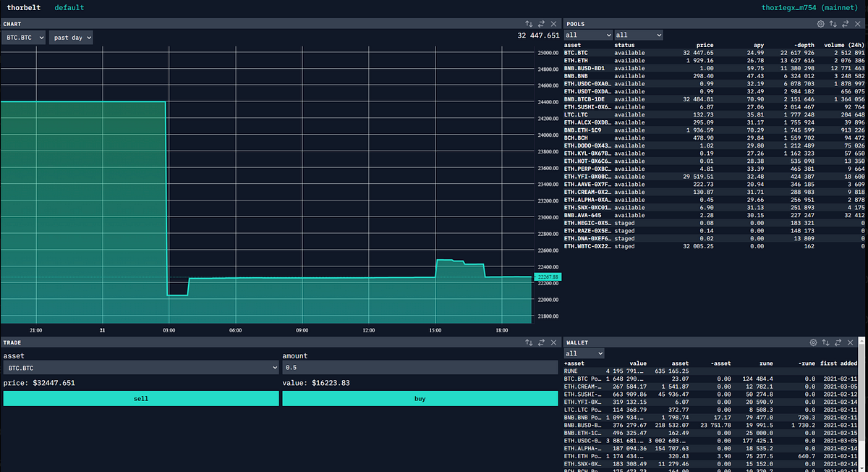Select the ETH.WBTC-0X22 staged row in Pools
This screenshot has width=868, height=472.
point(715,246)
